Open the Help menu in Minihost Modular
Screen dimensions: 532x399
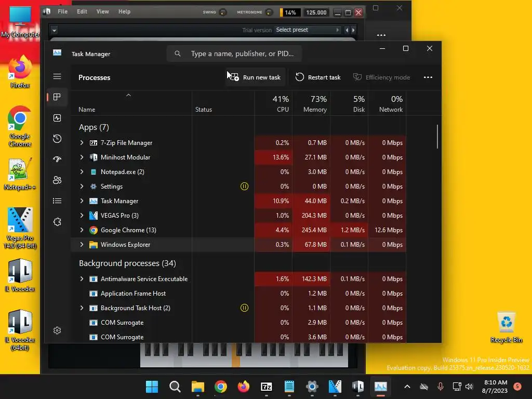coord(124,11)
